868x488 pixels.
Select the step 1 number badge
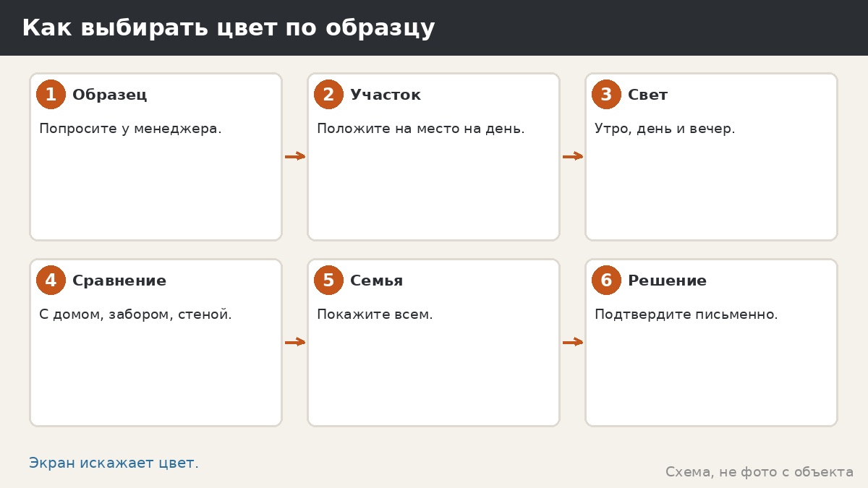[x=51, y=95]
